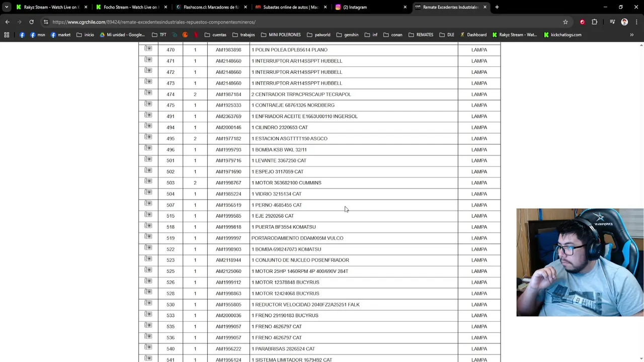Viewport: 644px width, 362px height.
Task: Open Chrome profile avatar
Action: pos(624,22)
